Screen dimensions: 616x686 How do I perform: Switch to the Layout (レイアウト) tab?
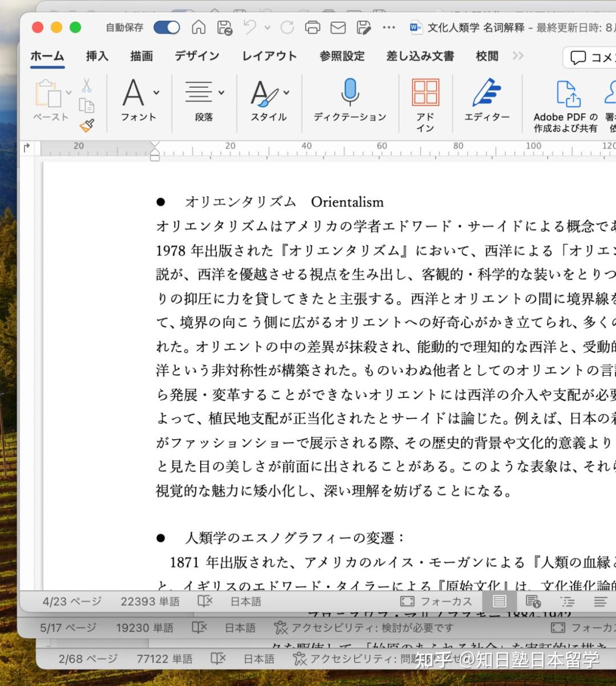pyautogui.click(x=269, y=56)
